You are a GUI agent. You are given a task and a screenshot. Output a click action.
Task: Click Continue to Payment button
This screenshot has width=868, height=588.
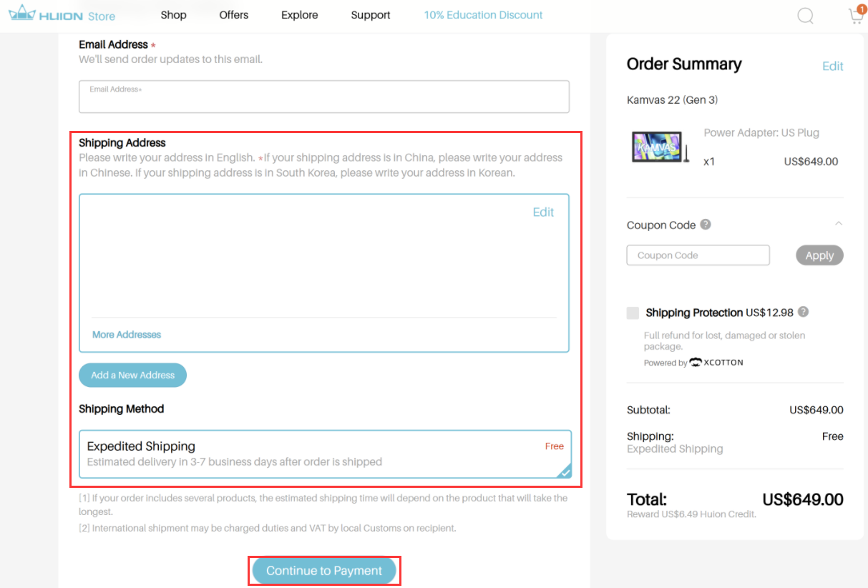[324, 571]
